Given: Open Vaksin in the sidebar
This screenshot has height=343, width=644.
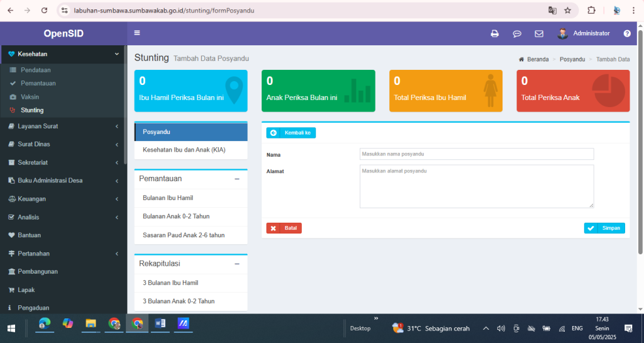Looking at the screenshot, I should (x=30, y=97).
